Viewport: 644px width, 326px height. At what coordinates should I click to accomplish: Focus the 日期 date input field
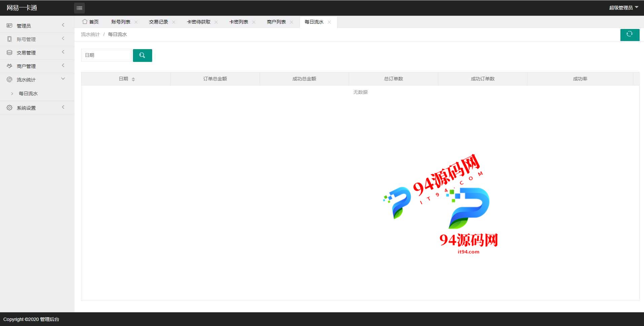click(106, 55)
